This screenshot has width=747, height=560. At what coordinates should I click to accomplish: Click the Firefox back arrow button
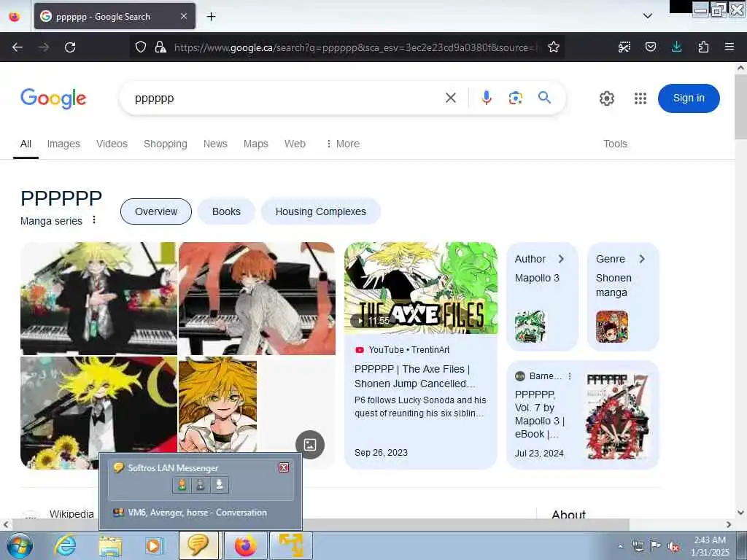[18, 47]
